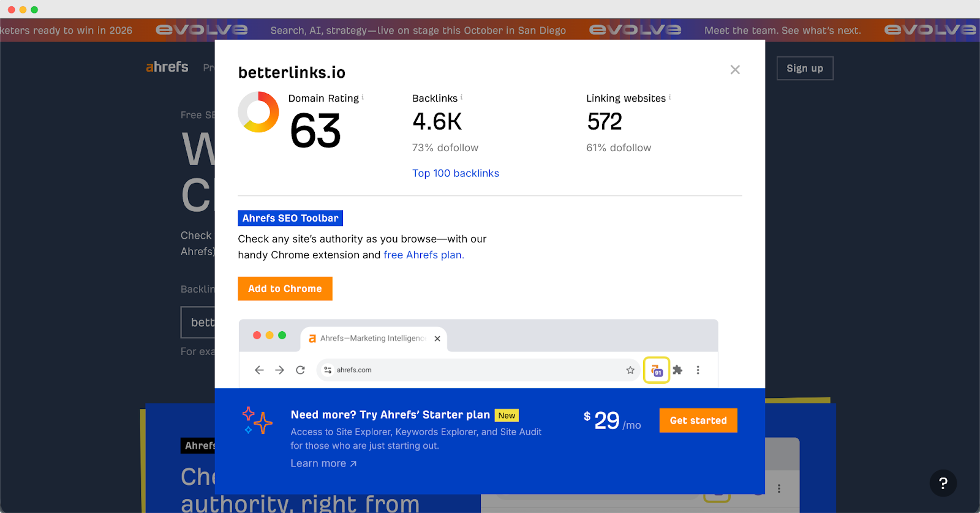
Task: Close the Ahrefs tab in preview
Action: pyautogui.click(x=437, y=339)
